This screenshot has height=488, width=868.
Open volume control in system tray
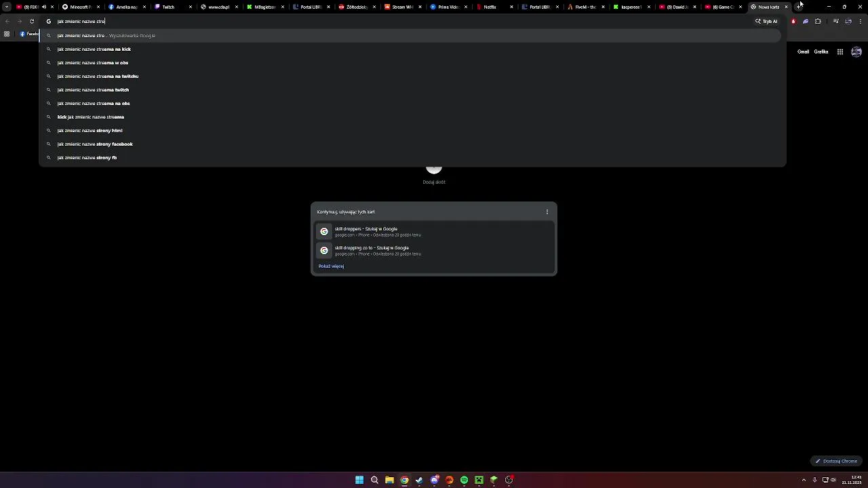(833, 480)
